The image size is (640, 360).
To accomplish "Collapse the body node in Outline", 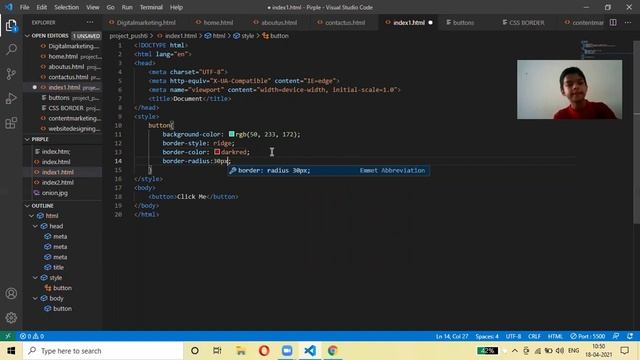I will [x=36, y=298].
